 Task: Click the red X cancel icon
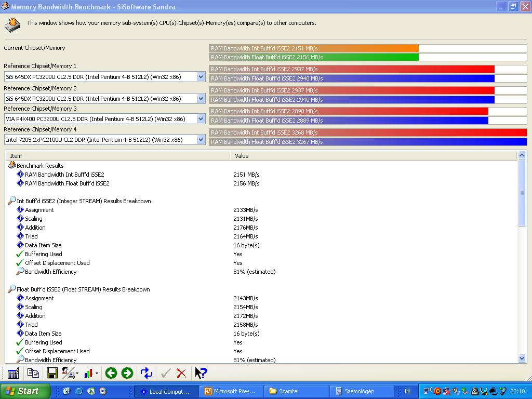[181, 374]
